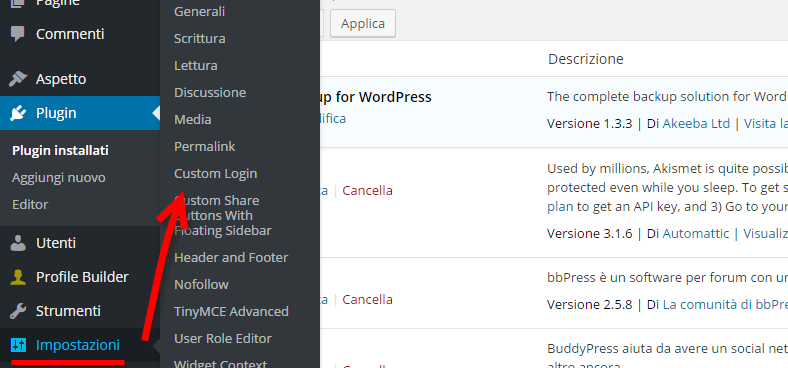Open Header and Footer settings
788x368 pixels.
(x=231, y=257)
